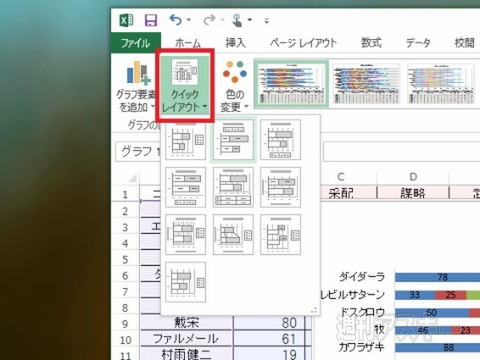
Task: Choose quick layout 7 in third row
Action: click(186, 235)
